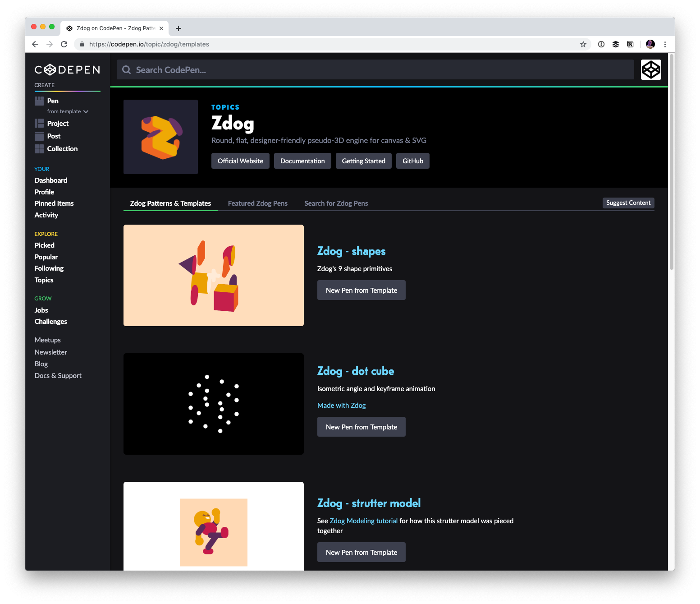Screen dimensions: 700x604
Task: Open Following in sidebar
Action: point(49,268)
